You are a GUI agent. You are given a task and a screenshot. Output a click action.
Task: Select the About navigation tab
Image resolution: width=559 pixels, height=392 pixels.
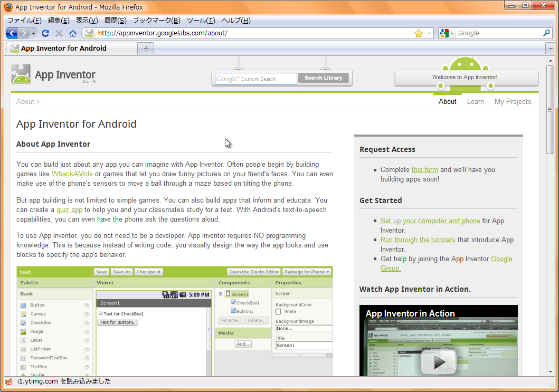(447, 102)
